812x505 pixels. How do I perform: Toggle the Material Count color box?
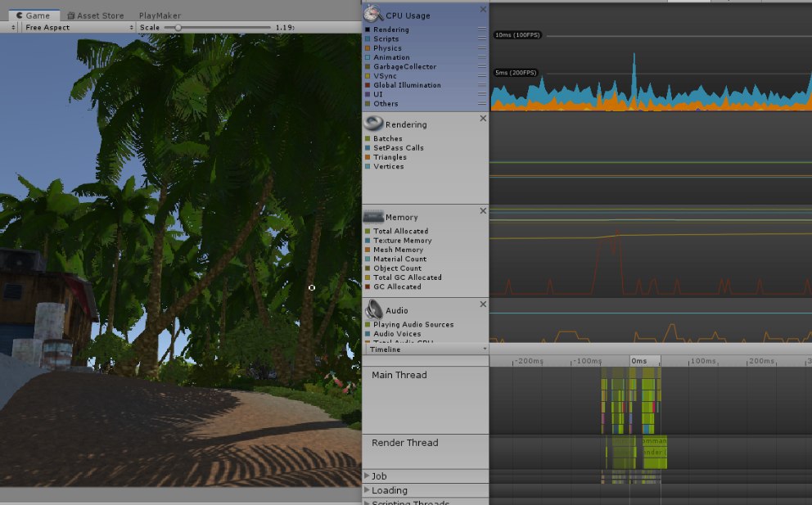coord(368,259)
